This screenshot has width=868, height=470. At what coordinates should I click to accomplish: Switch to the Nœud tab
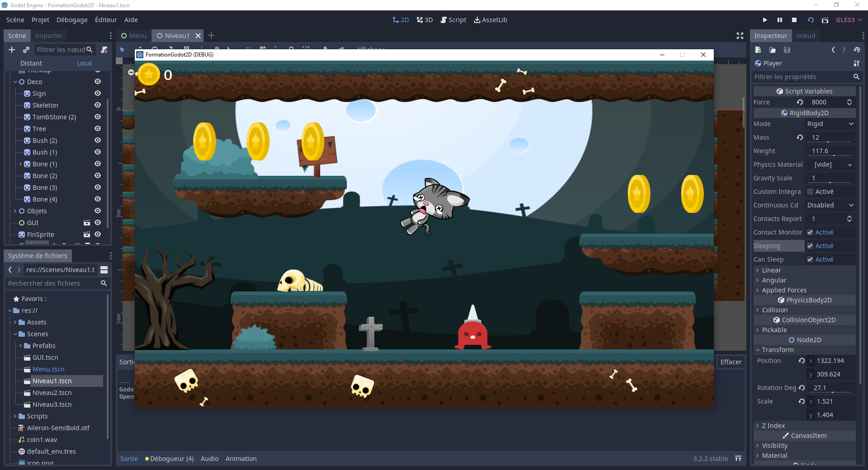(806, 36)
